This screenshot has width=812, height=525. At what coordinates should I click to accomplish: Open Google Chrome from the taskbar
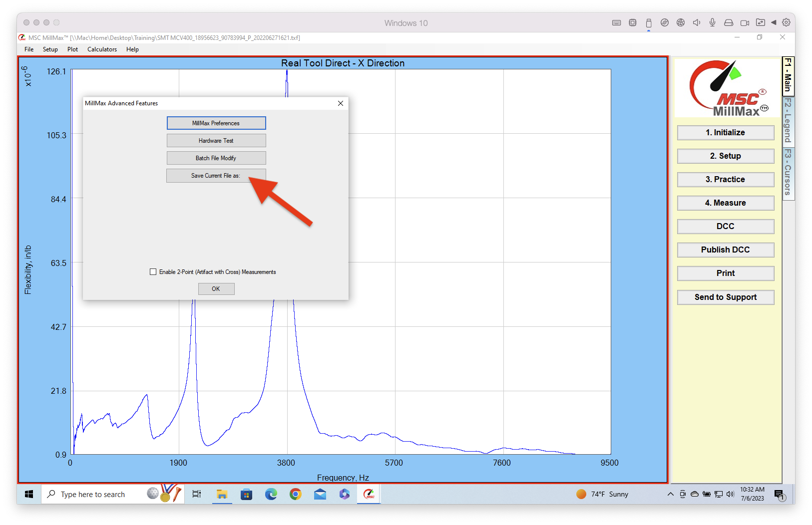click(296, 495)
